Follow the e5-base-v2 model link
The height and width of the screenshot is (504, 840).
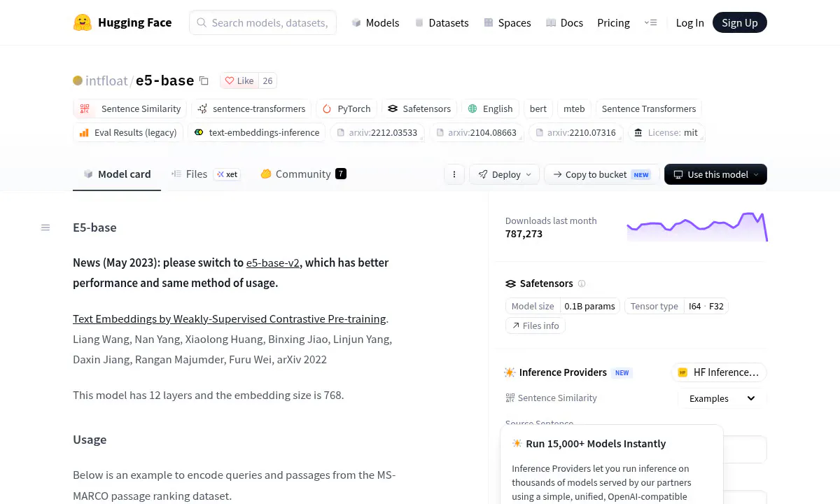(273, 263)
